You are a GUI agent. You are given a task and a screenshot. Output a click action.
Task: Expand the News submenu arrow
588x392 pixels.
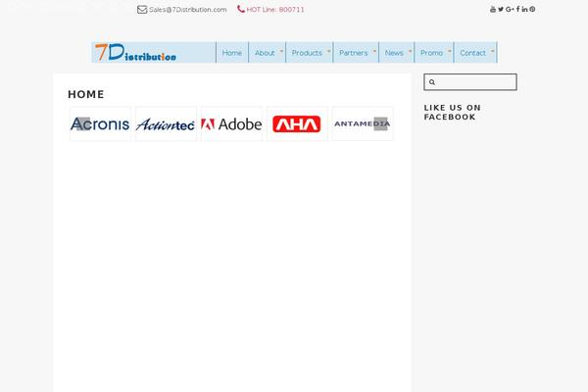tap(410, 51)
